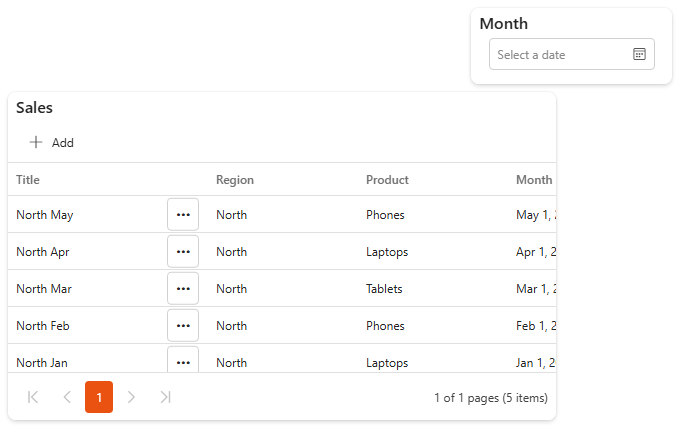
Task: Select the North Jan title cell
Action: 42,363
